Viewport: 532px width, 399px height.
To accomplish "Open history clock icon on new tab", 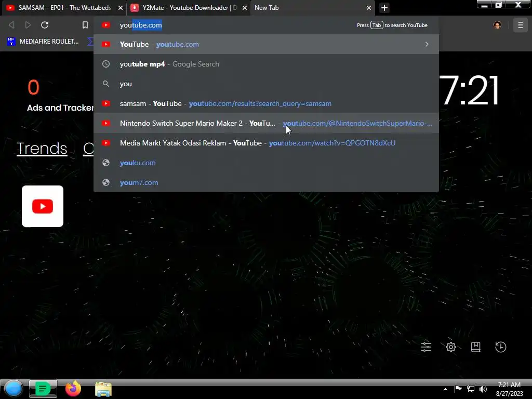I will pos(500,347).
